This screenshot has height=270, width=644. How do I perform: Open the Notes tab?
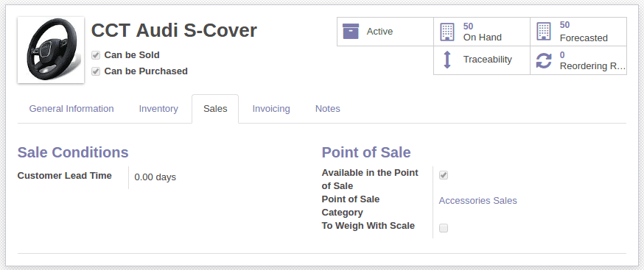(x=328, y=109)
